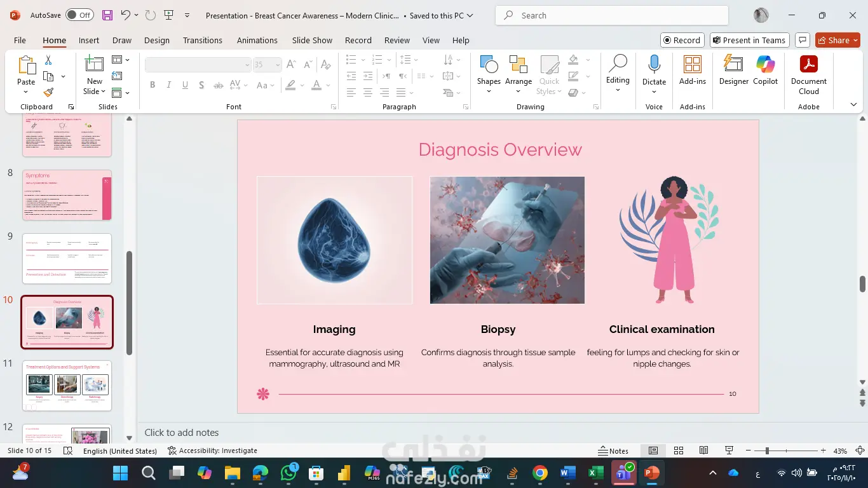Click the Paste button
The width and height of the screenshot is (868, 488).
26,74
